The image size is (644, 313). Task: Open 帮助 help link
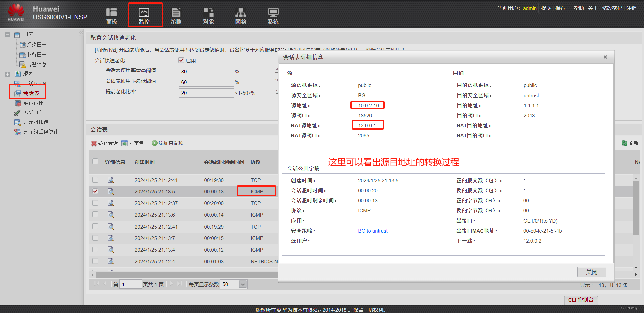click(579, 8)
